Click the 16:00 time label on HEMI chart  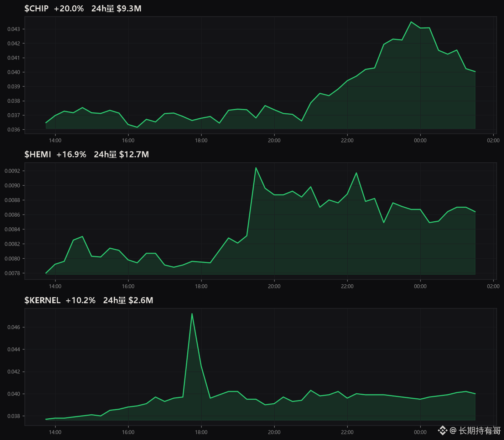tap(128, 286)
